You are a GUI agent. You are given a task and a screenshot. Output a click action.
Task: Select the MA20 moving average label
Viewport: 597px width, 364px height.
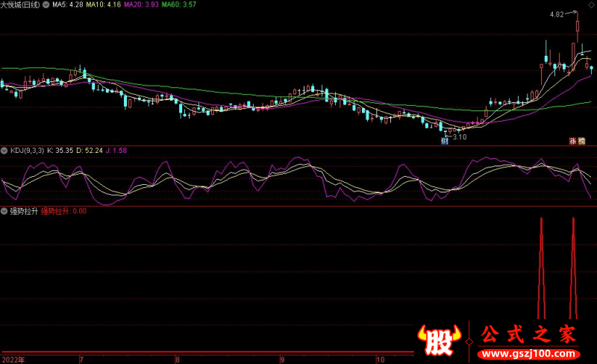[x=141, y=5]
